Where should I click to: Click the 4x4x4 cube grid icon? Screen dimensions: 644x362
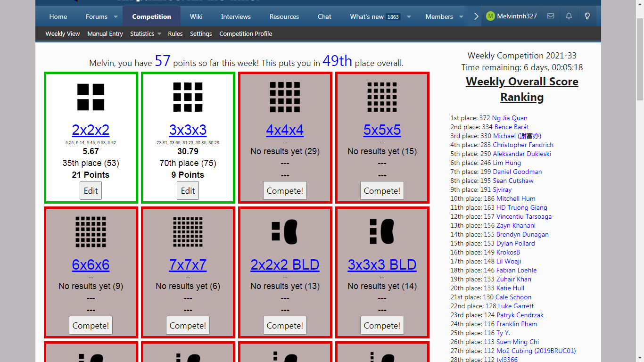[285, 97]
